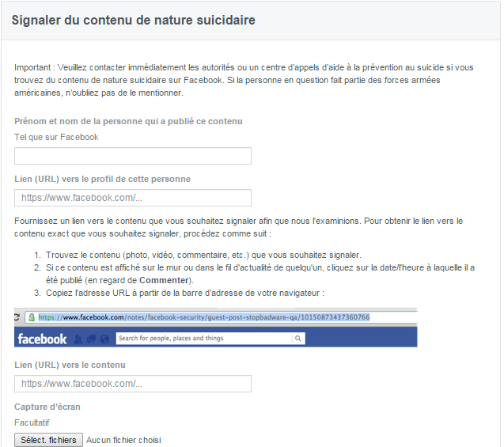Screen dimensions: 504x447
Task: Focus the 'Prénom et nom' name field
Action: [x=133, y=156]
